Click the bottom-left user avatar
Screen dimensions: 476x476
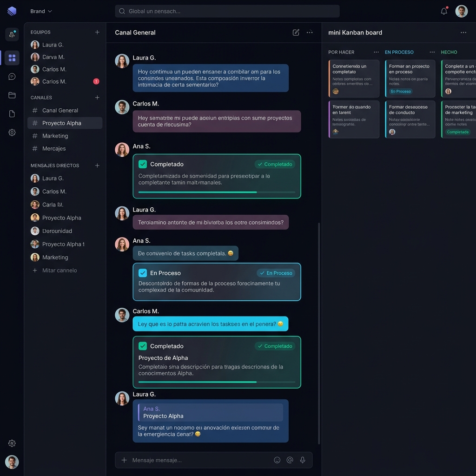(12, 462)
